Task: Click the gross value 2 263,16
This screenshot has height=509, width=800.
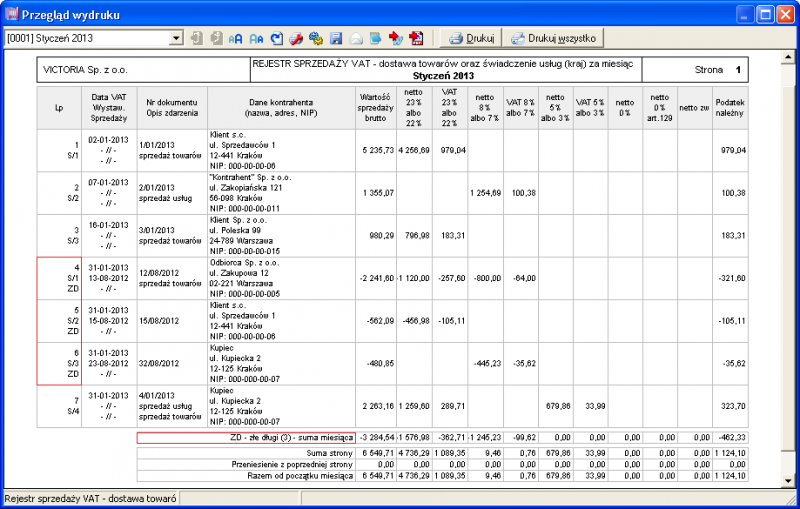Action: 378,406
